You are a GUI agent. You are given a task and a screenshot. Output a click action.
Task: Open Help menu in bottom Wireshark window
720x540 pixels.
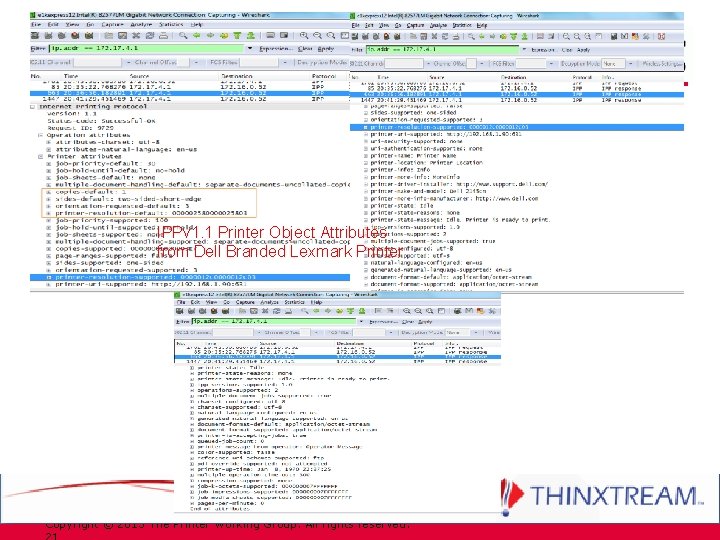coord(316,302)
